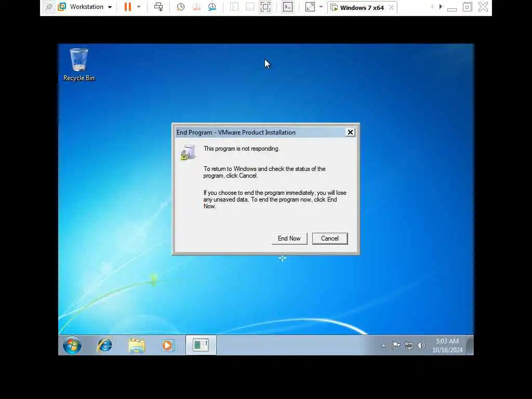Click the clock showing 5:03 AM

(447, 345)
